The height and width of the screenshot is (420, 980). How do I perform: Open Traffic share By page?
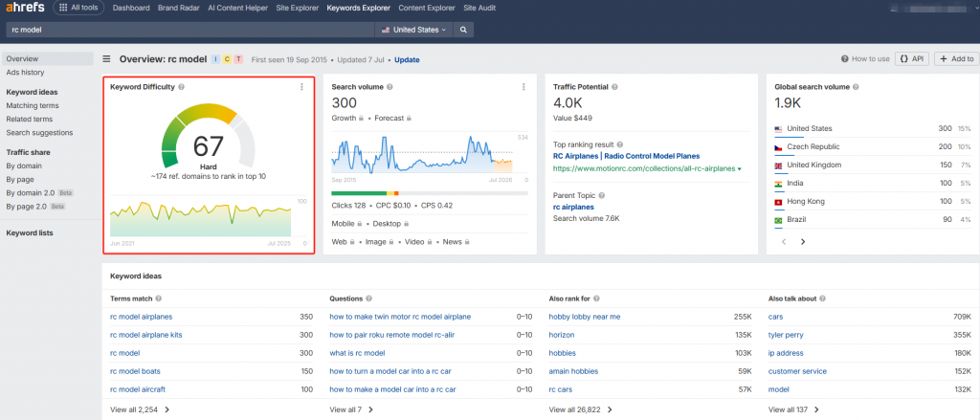click(20, 179)
